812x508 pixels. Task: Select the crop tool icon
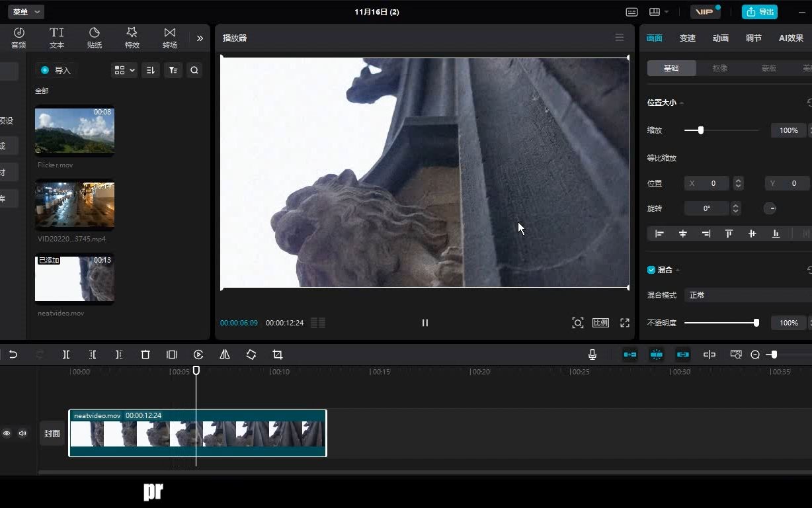pyautogui.click(x=278, y=355)
